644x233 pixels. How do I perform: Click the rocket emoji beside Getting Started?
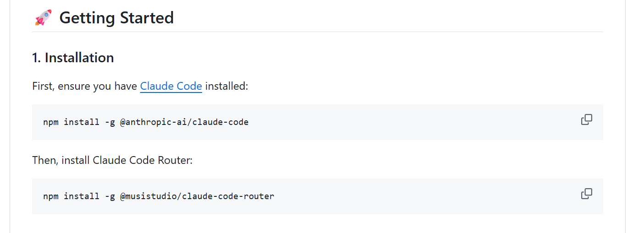point(43,18)
